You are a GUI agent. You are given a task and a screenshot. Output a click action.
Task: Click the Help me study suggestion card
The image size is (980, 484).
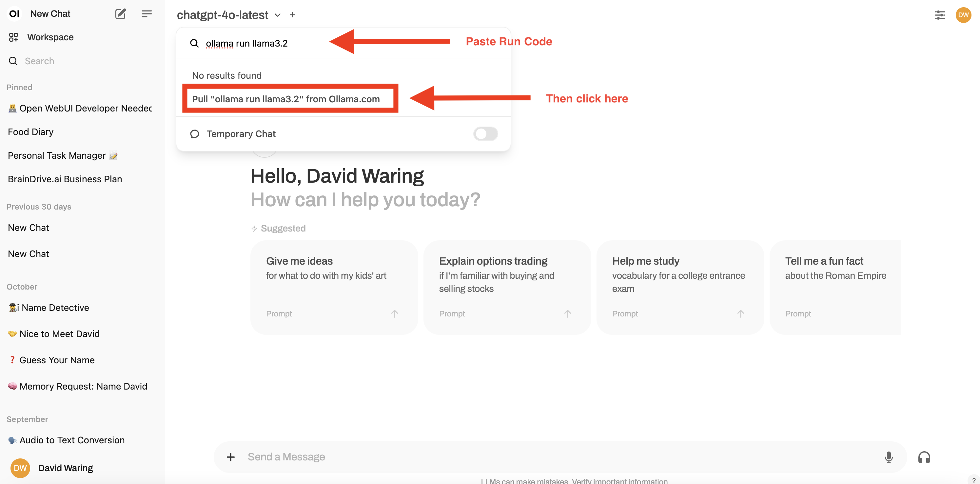(x=680, y=287)
